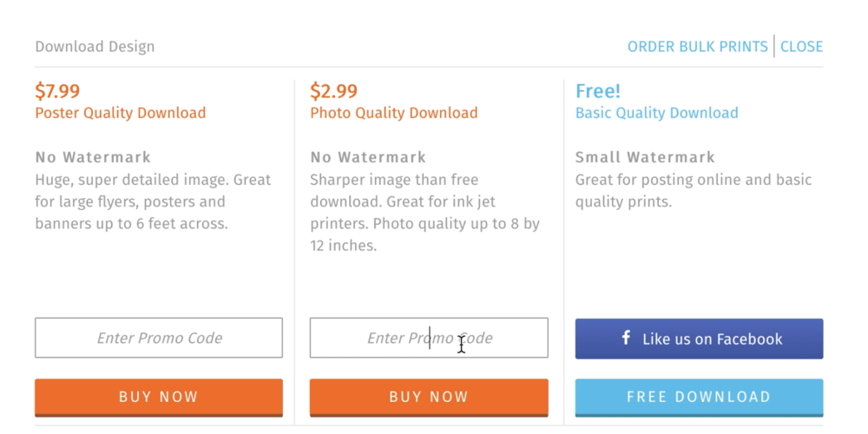Click the Small Watermark label

[646, 157]
